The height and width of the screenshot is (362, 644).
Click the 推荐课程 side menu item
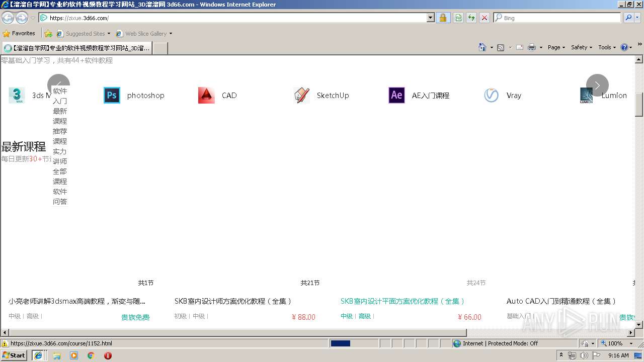point(60,136)
